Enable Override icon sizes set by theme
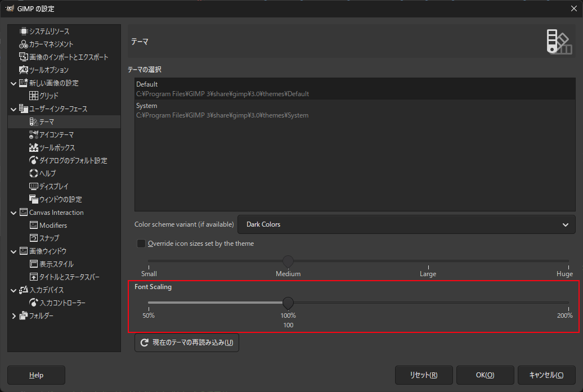This screenshot has height=392, width=583. pos(141,244)
